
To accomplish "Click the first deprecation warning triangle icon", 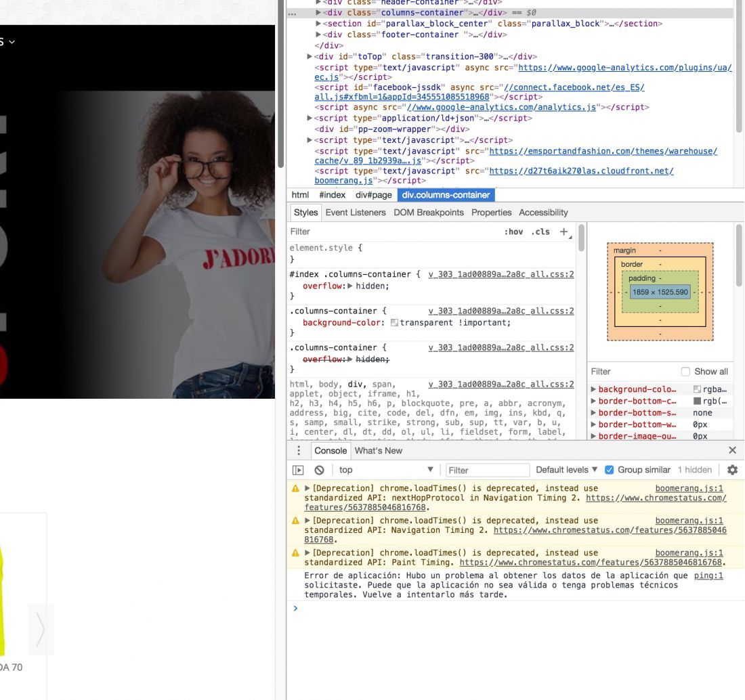I will 295,488.
